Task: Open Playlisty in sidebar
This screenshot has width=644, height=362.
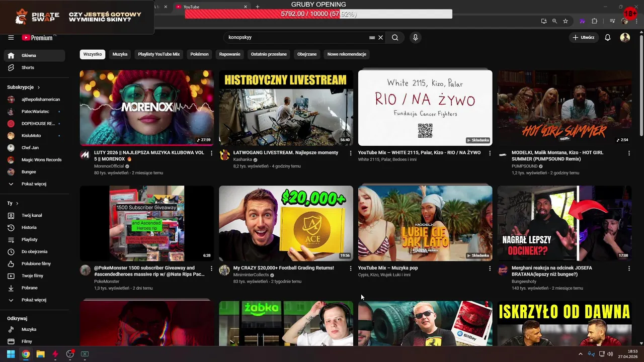Action: click(34, 239)
